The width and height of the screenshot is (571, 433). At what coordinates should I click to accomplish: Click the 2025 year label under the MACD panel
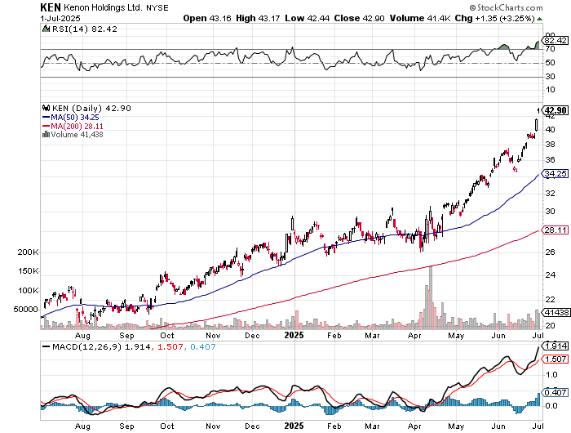294,426
